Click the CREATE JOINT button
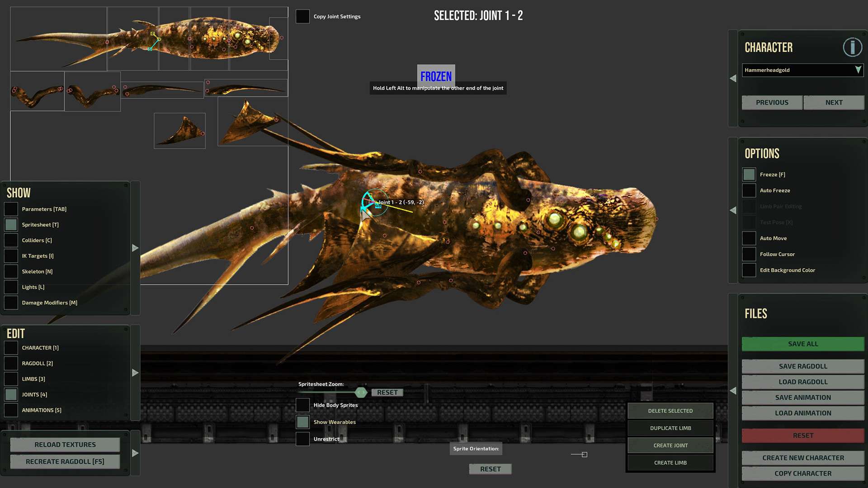The image size is (868, 488). [670, 445]
